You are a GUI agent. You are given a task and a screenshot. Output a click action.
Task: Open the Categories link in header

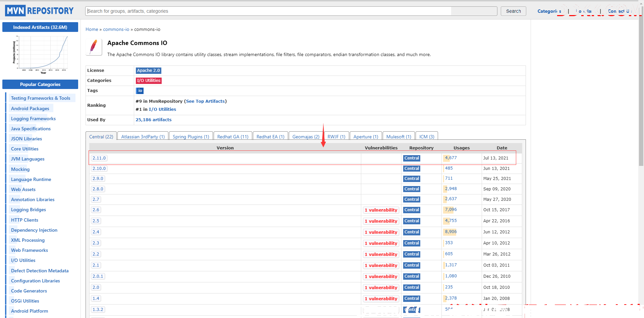[x=549, y=11]
